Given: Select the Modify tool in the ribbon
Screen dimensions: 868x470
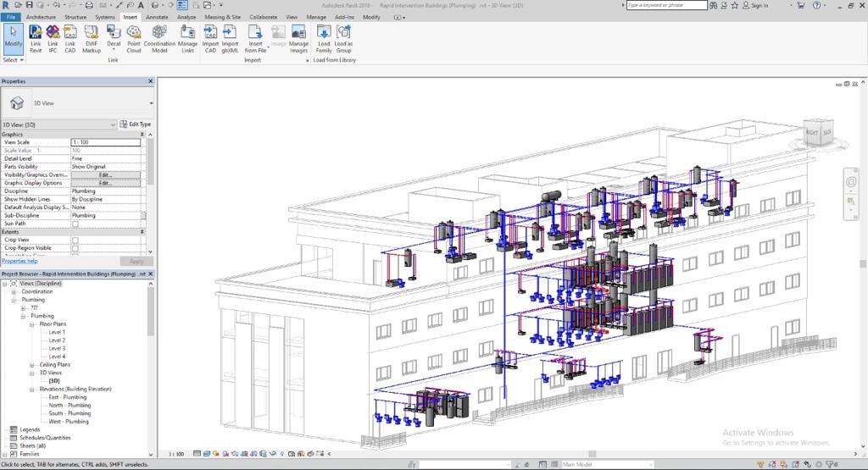Looking at the screenshot, I should (x=13, y=39).
